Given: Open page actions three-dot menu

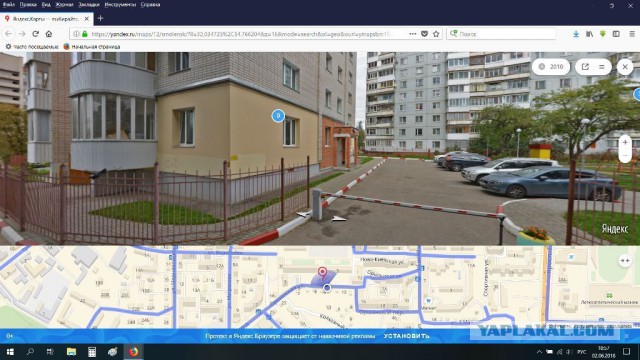Looking at the screenshot, I should click(x=413, y=34).
